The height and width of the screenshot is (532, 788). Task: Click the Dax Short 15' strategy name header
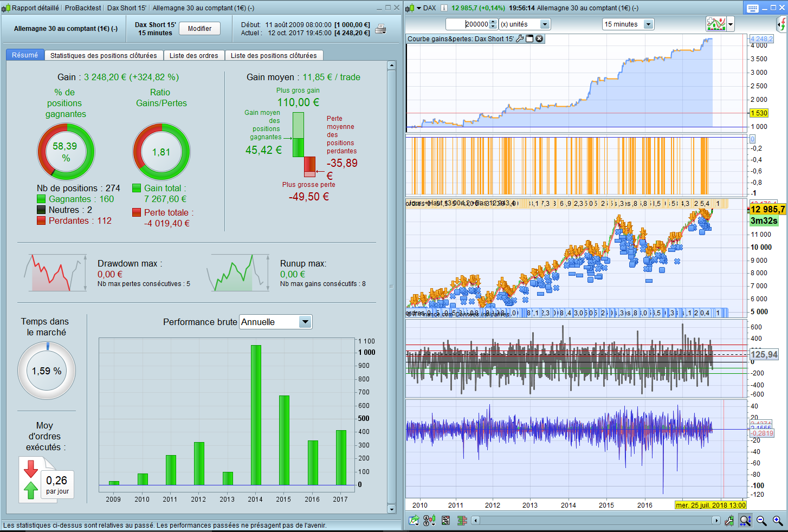(x=155, y=24)
